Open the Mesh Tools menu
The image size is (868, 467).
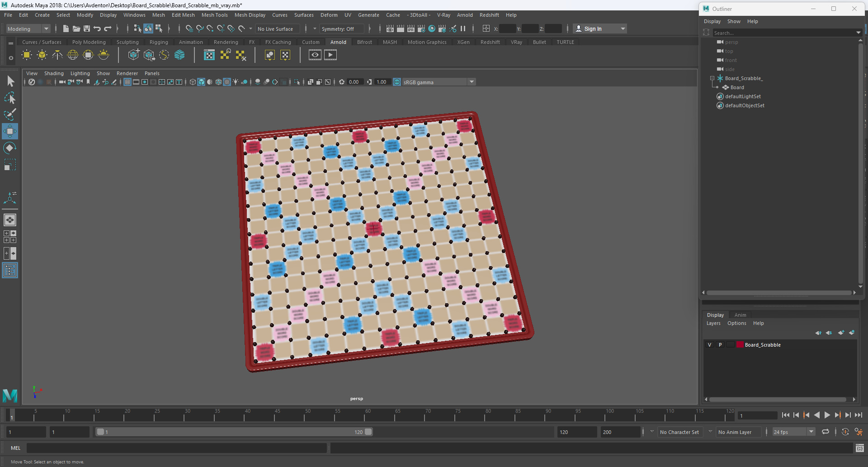[214, 15]
